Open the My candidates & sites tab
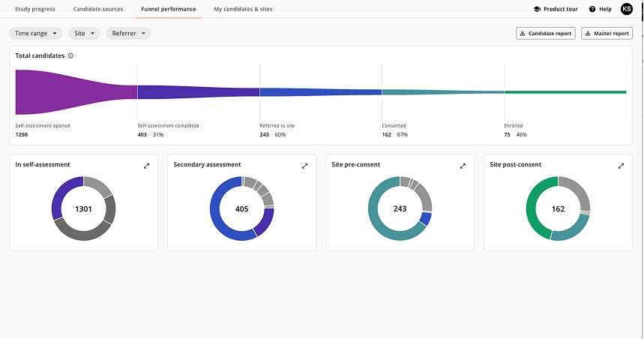The width and height of the screenshot is (644, 339). [243, 9]
